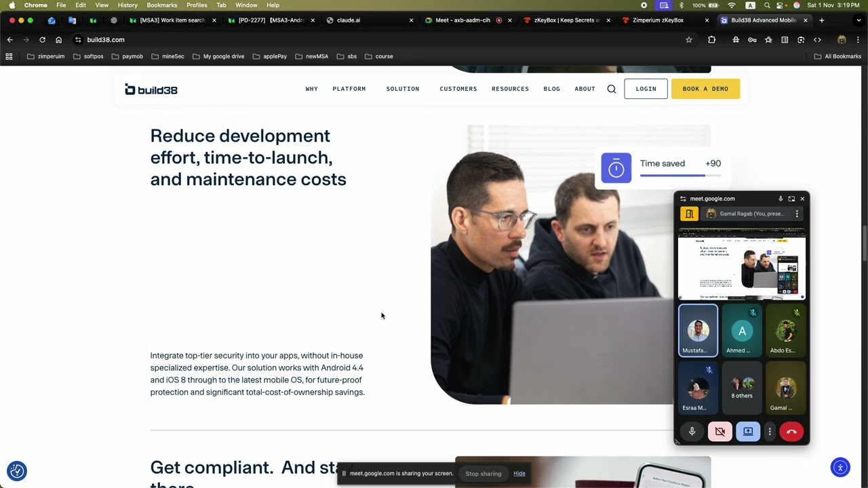868x488 pixels.
Task: Click the BOOK A DEMO button
Action: point(705,89)
